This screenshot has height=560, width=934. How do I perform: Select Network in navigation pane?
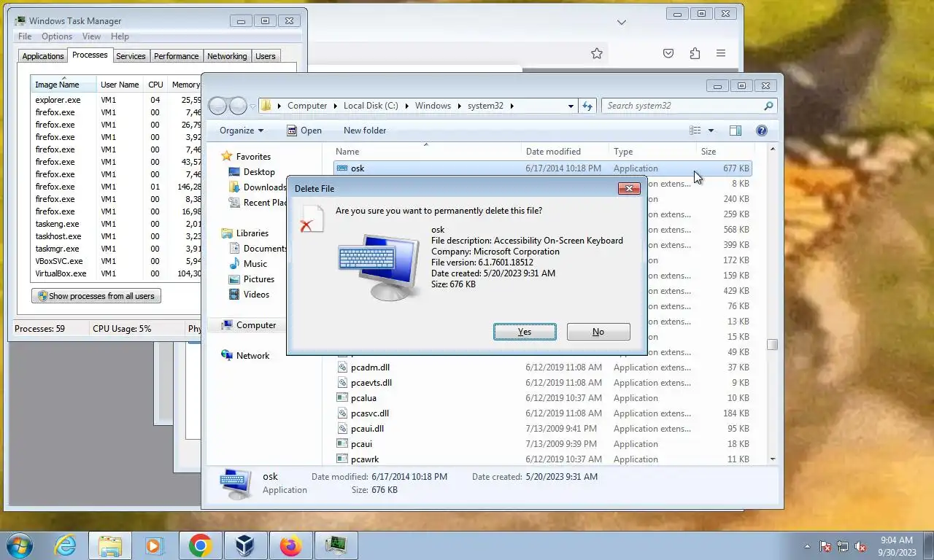coord(252,356)
